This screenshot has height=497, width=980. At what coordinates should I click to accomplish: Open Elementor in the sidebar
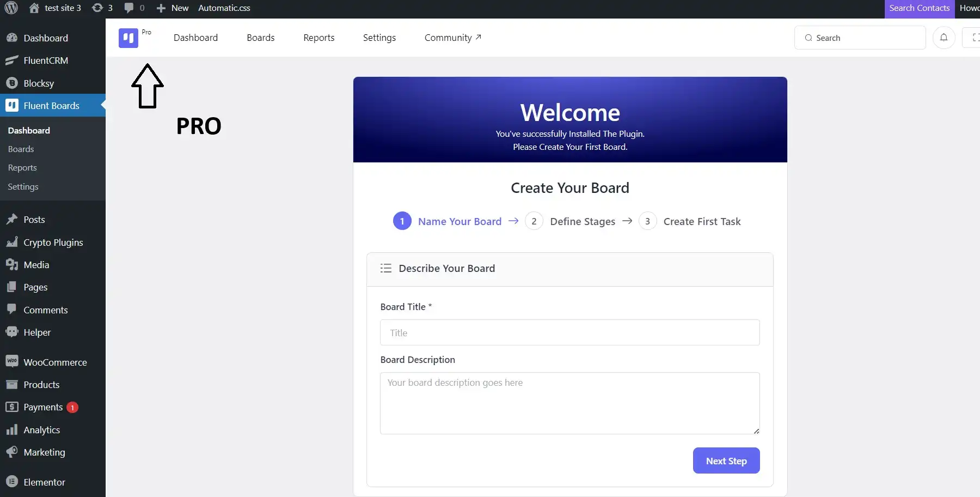[x=53, y=482]
